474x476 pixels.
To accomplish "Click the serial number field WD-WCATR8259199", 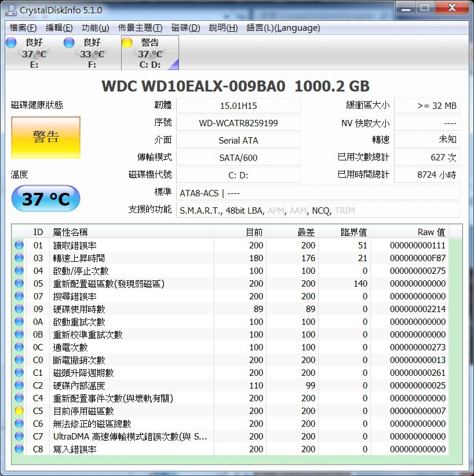I will (238, 123).
